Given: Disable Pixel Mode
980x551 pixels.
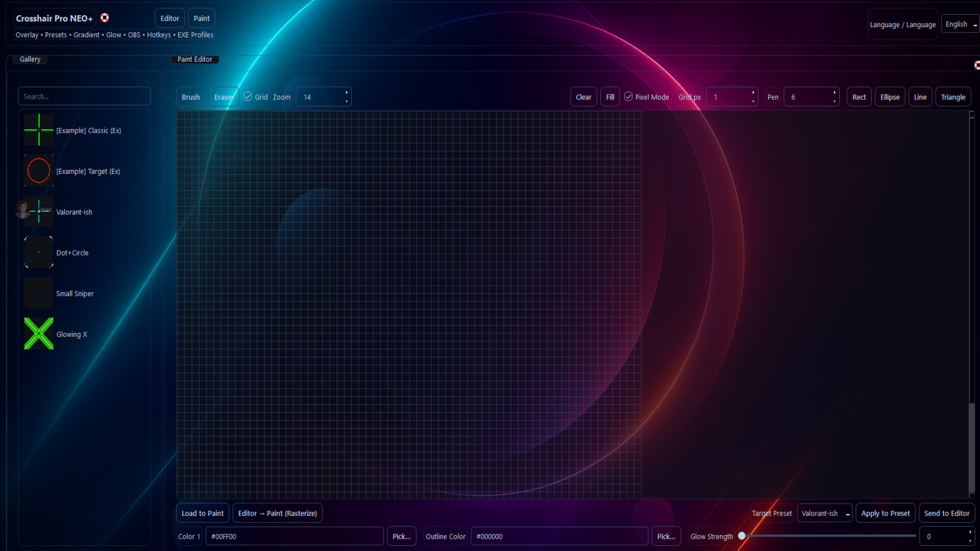Looking at the screenshot, I should tap(628, 96).
